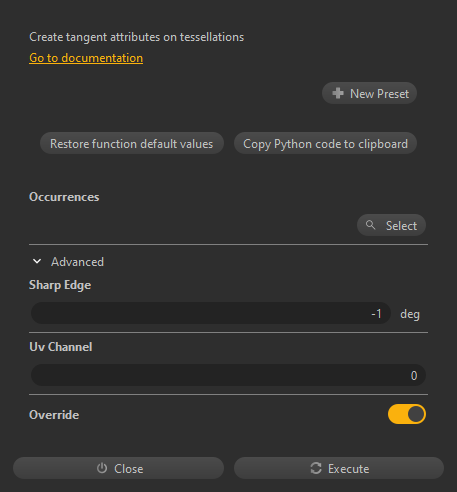Click the Advanced section label
Image resolution: width=457 pixels, height=492 pixels.
(77, 262)
